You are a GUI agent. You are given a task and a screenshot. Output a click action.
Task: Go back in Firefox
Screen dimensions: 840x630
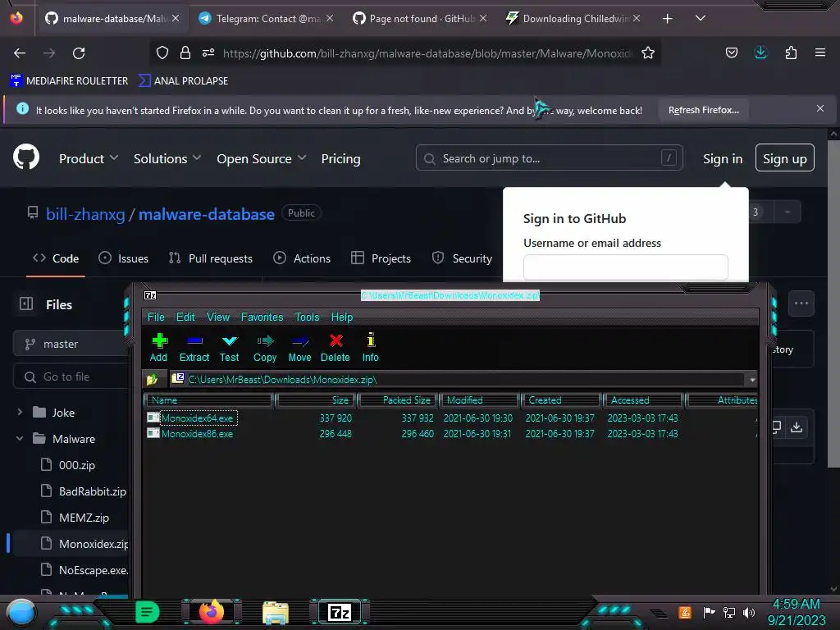tap(20, 53)
